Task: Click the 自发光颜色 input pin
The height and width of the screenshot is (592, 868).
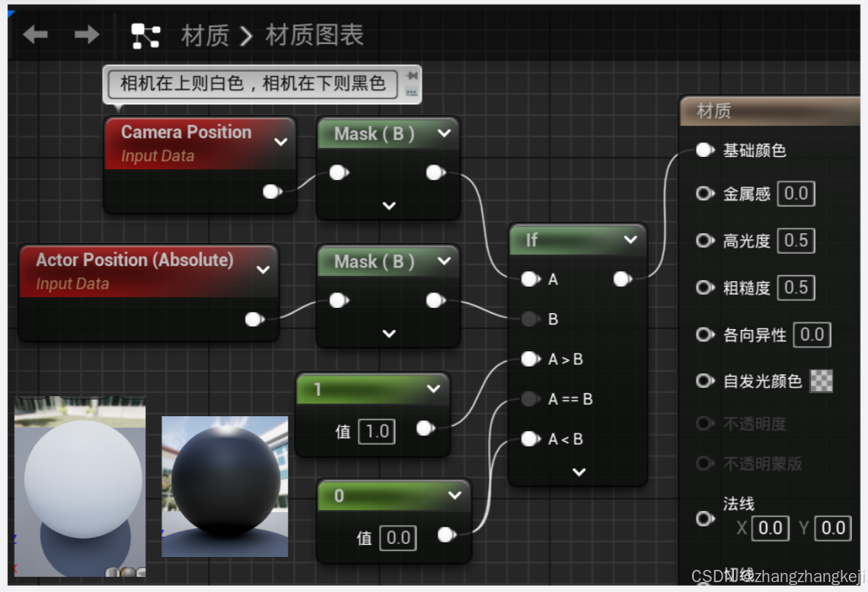Action: pos(705,381)
